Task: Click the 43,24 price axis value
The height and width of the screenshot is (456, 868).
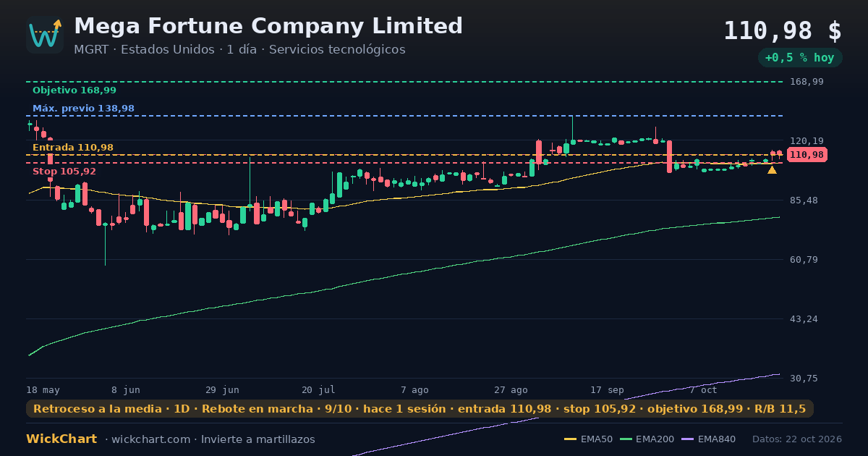Action: point(804,319)
